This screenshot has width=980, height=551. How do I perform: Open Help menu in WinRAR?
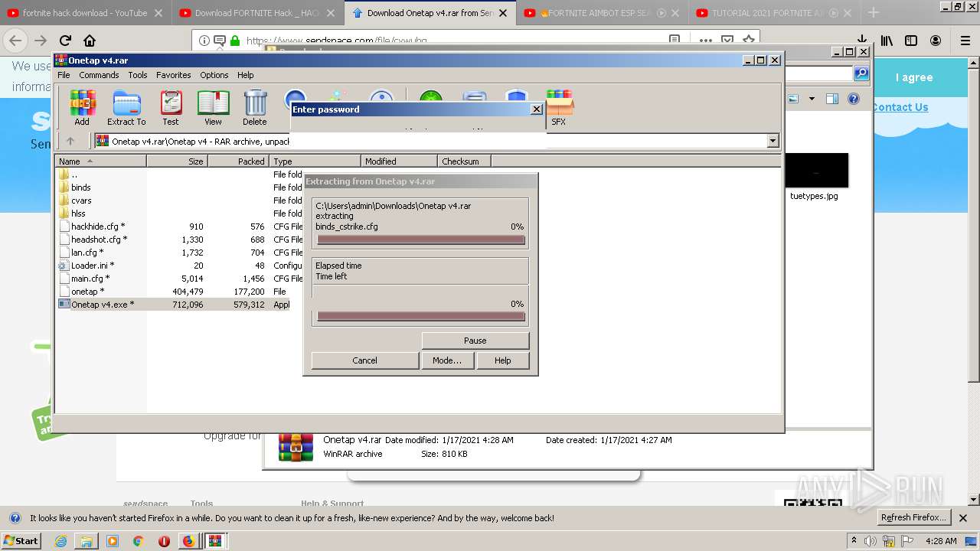click(x=245, y=75)
